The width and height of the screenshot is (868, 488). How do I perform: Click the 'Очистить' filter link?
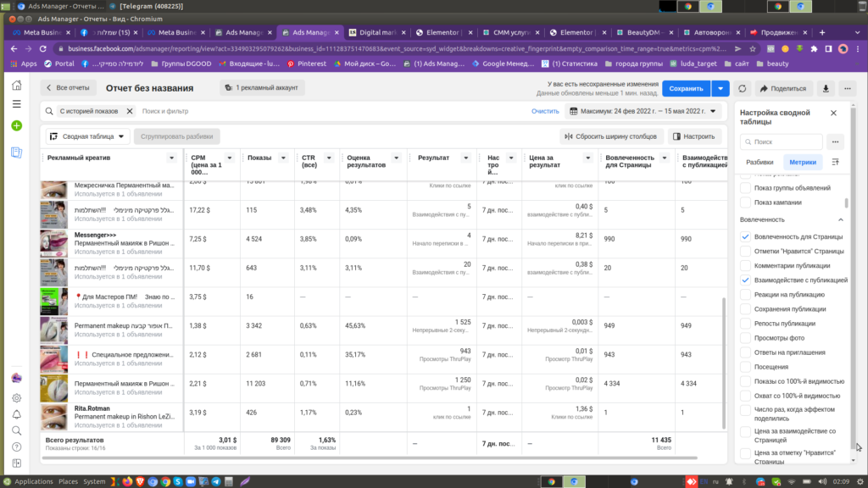pos(545,111)
